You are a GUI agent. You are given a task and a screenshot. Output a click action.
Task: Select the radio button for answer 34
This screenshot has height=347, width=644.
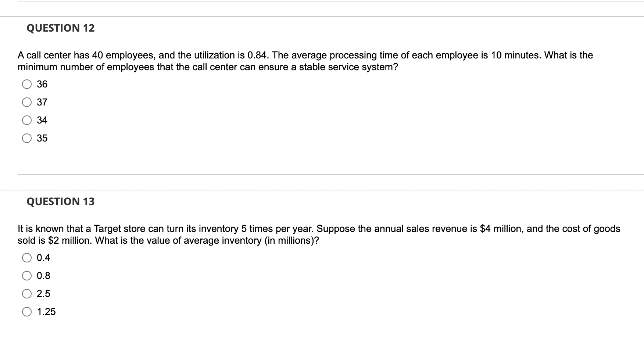coord(26,120)
